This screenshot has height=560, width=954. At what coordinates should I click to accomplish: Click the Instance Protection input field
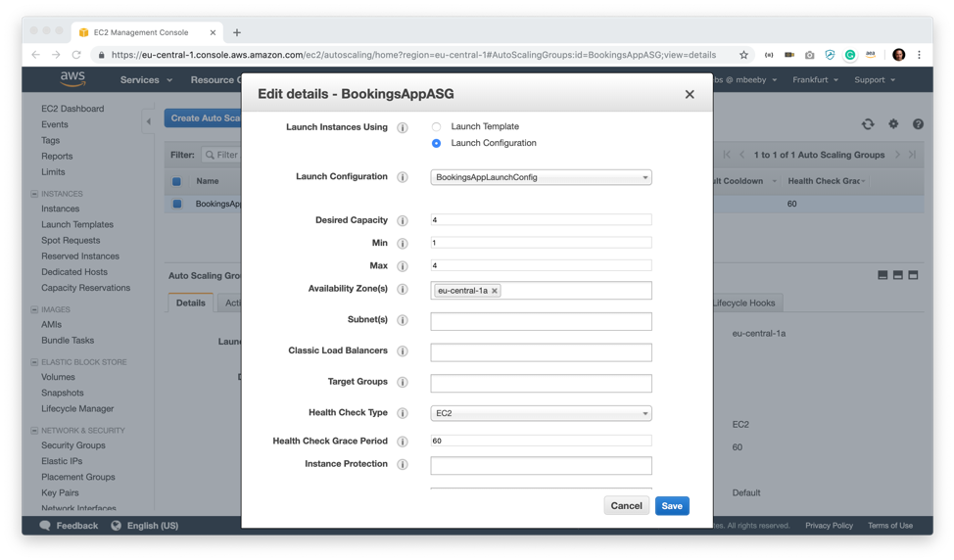(x=541, y=466)
